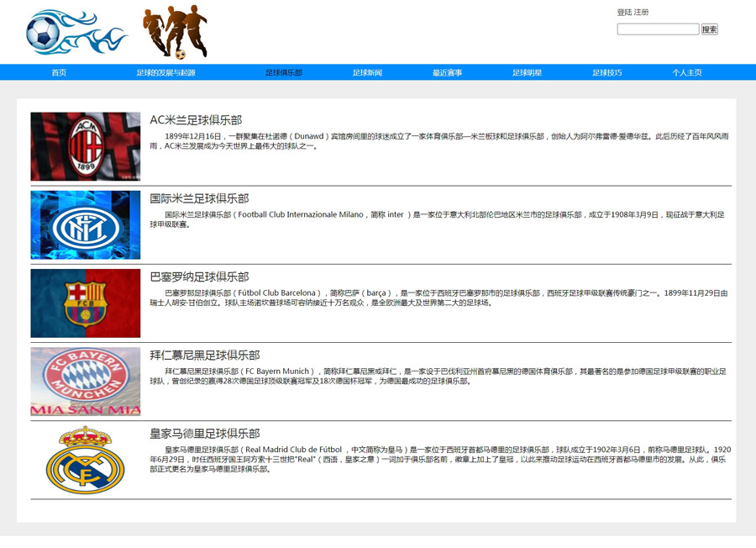Click the football players silhouette logo
Image resolution: width=756 pixels, height=548 pixels.
175,32
